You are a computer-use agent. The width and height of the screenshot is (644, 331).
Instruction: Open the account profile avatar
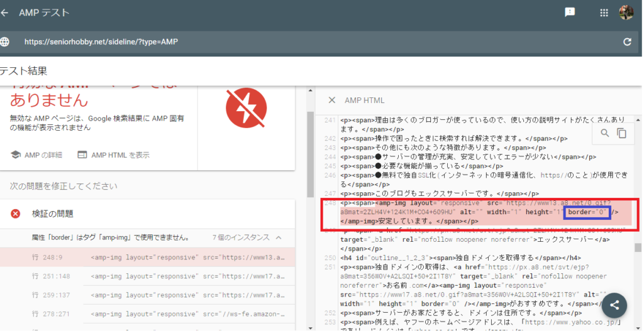pos(626,13)
